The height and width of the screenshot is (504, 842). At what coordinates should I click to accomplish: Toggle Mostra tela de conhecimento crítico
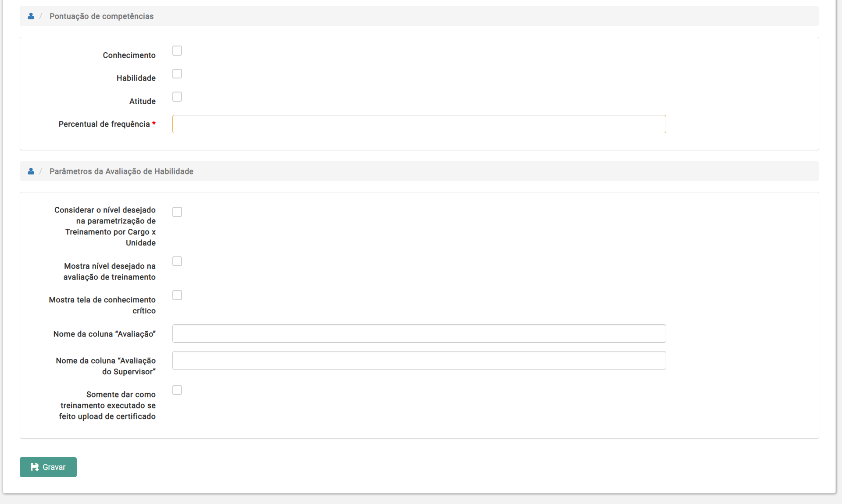click(177, 295)
